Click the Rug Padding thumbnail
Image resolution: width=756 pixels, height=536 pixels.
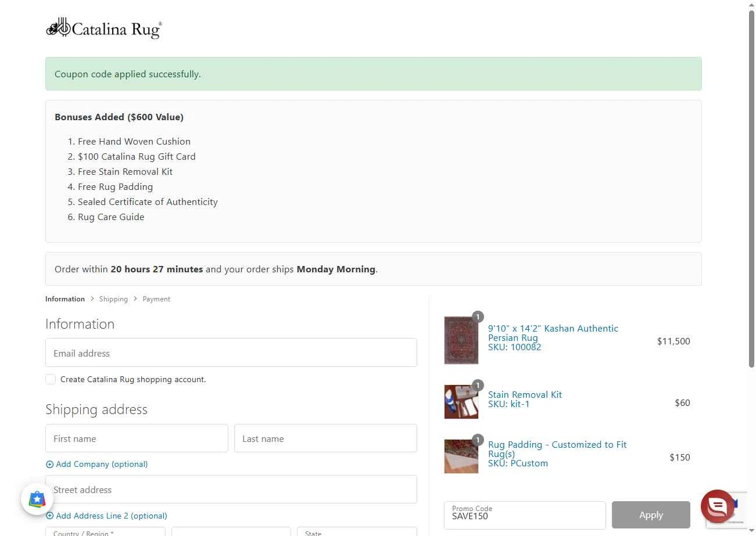[x=461, y=456]
